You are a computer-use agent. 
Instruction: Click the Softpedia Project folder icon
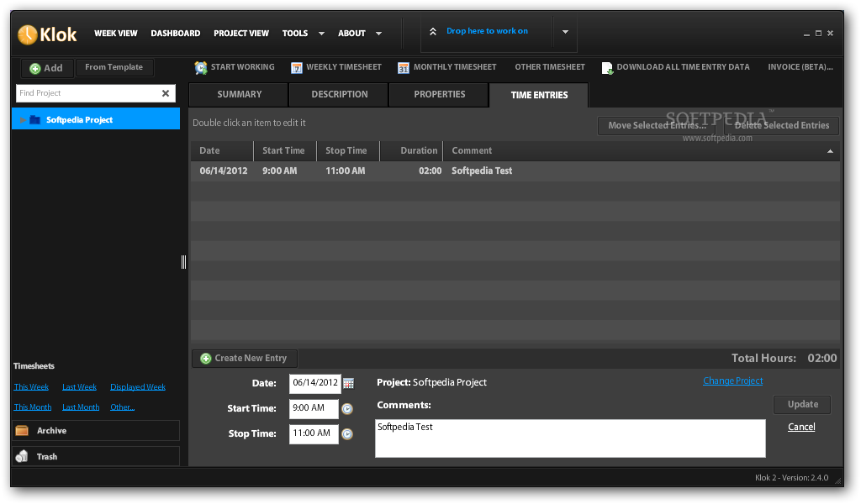coord(35,119)
